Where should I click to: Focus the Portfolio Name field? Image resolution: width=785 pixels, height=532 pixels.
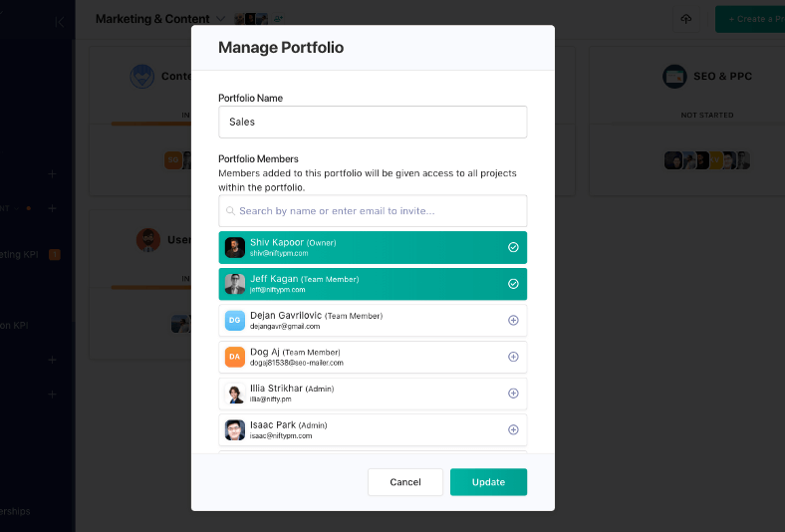373,122
